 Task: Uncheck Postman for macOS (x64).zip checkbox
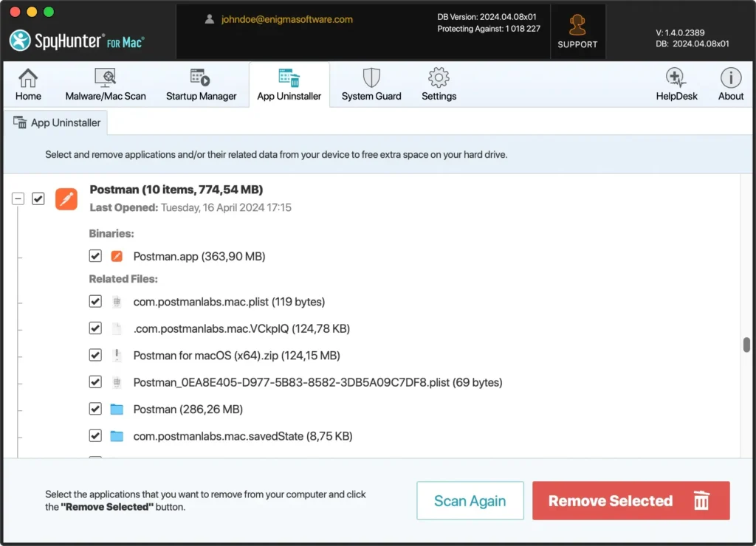[95, 355]
